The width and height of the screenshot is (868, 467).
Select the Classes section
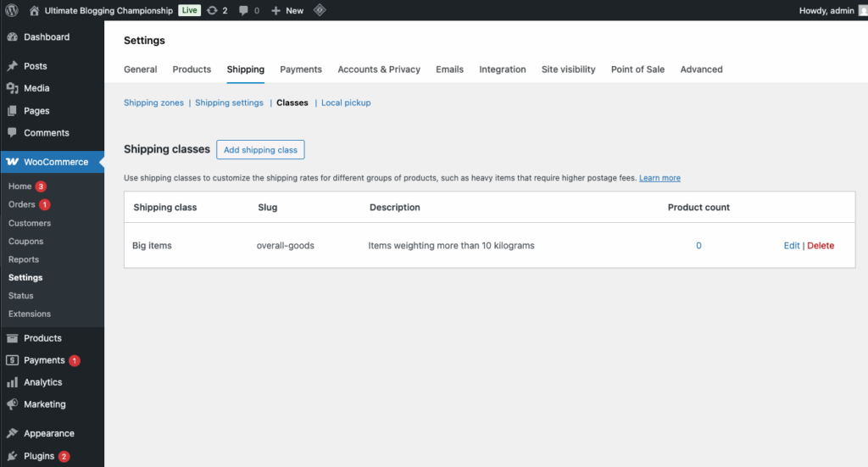[292, 103]
